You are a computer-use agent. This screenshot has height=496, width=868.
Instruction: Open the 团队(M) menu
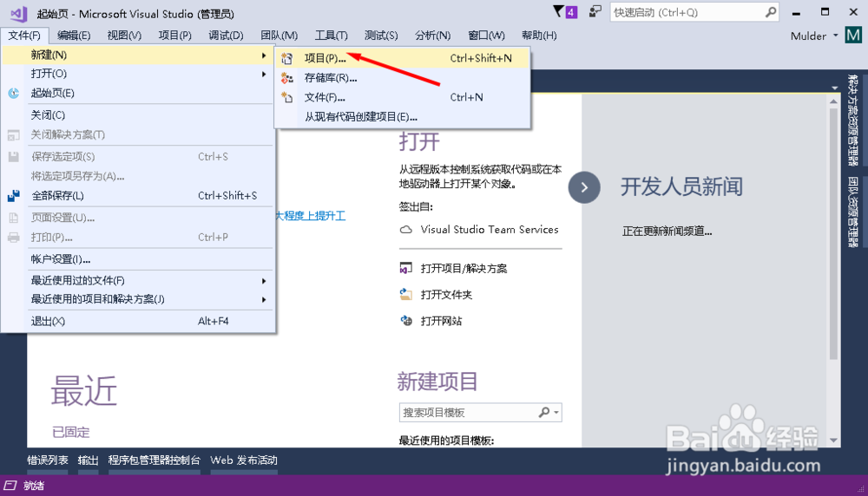(x=279, y=36)
